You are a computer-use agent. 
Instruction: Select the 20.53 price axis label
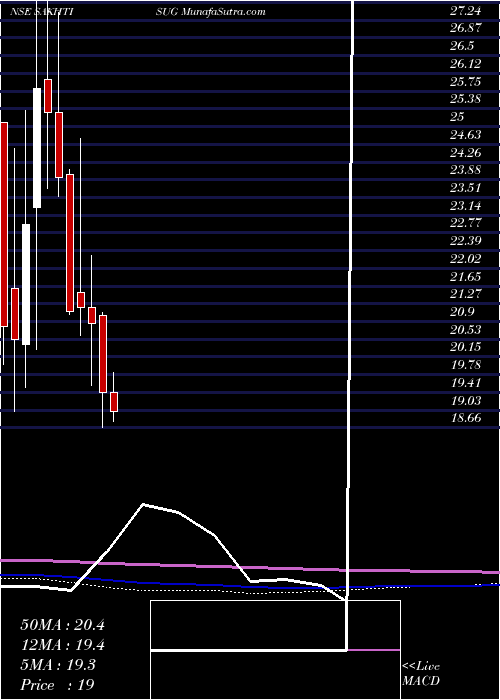(x=466, y=330)
